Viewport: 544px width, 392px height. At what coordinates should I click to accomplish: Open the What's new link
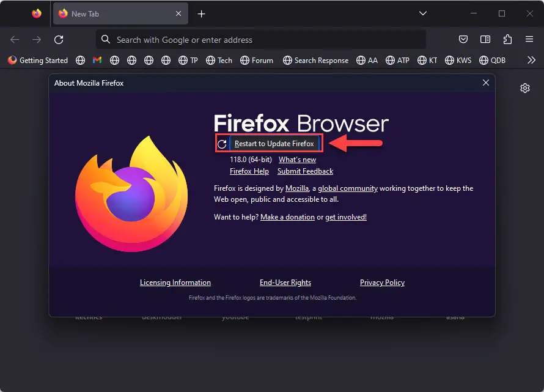pos(297,160)
